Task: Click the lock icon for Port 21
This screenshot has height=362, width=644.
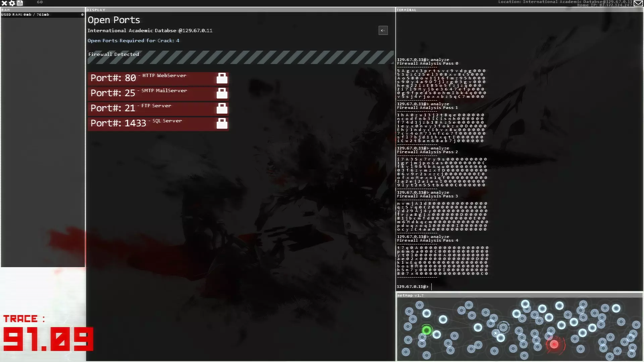Action: pos(222,108)
